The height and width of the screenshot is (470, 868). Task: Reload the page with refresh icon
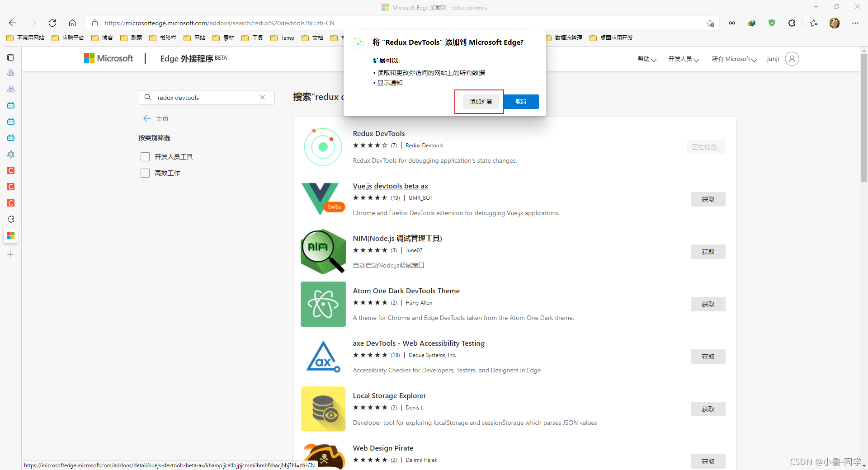52,23
